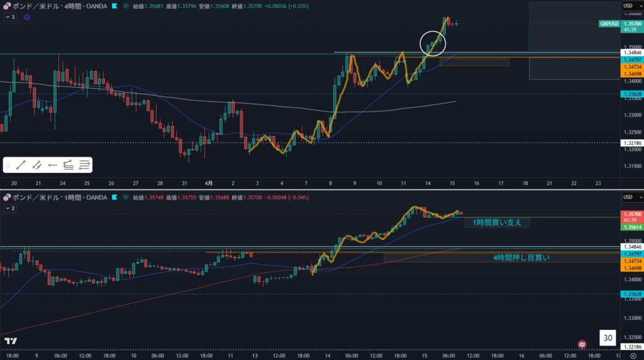644x360 pixels.
Task: Click the cyan flag icon on 1-hour chart
Action: click(x=113, y=197)
